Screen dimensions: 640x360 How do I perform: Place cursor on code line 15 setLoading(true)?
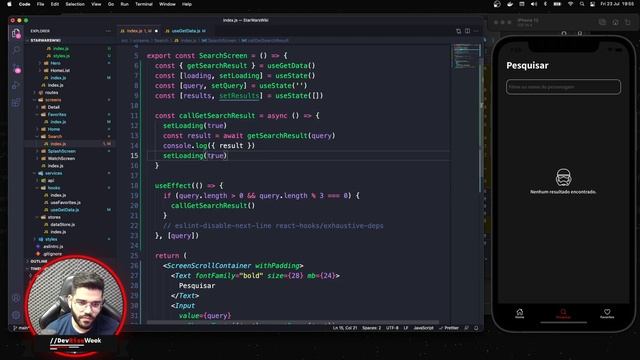(195, 156)
